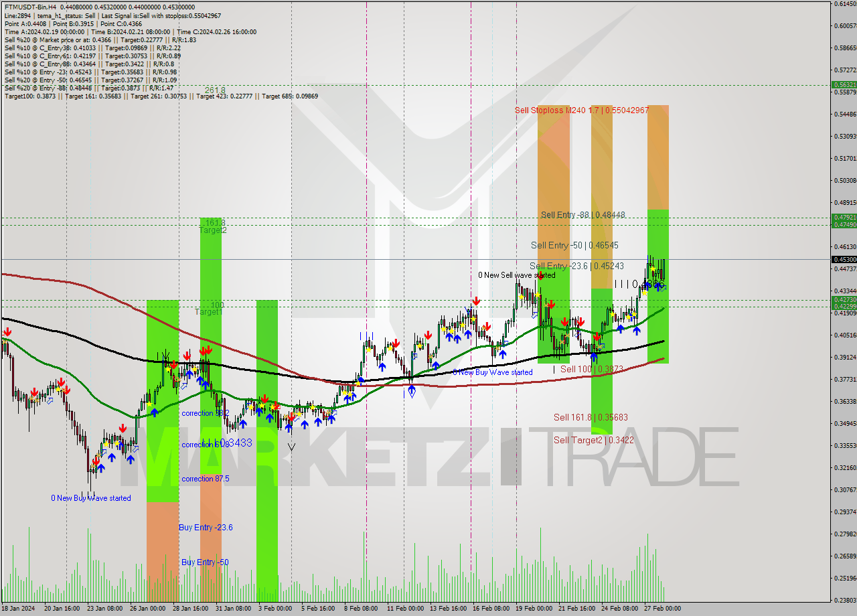Screen dimensions: 857x616
Task: Click the 'Sell Entry -88 | 0.48448' label
Action: [583, 215]
